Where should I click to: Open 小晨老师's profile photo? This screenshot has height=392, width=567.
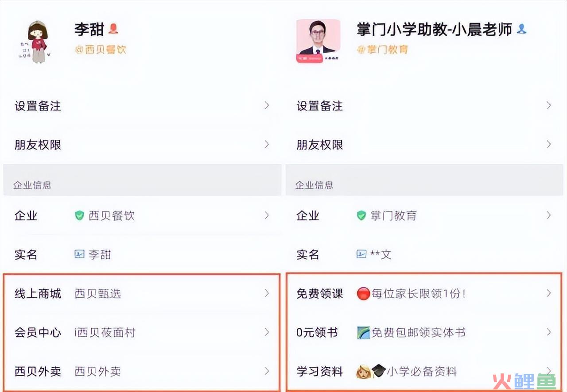click(x=318, y=41)
